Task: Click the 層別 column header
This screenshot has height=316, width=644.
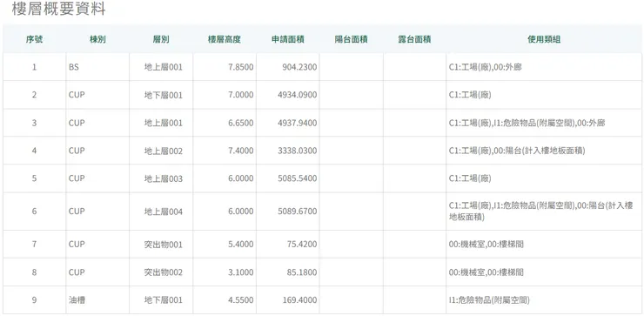Action: [x=161, y=39]
